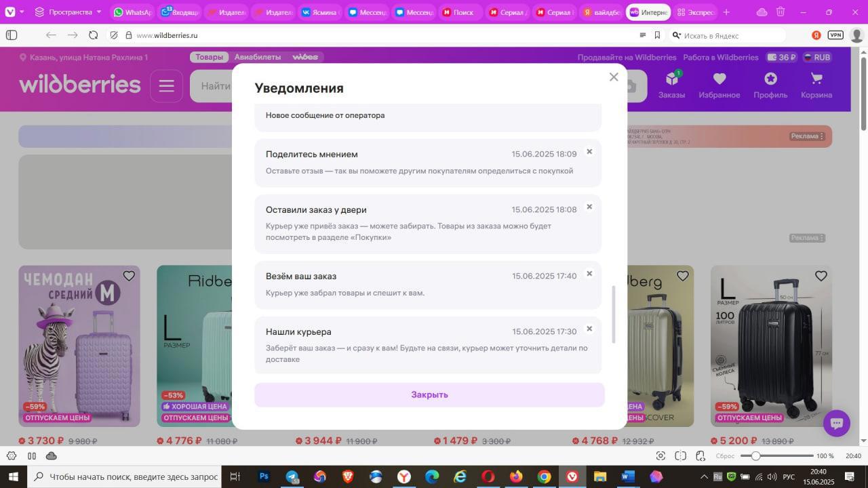The image size is (868, 488).
Task: Switch to the Входящие mail tab
Action: click(x=178, y=12)
